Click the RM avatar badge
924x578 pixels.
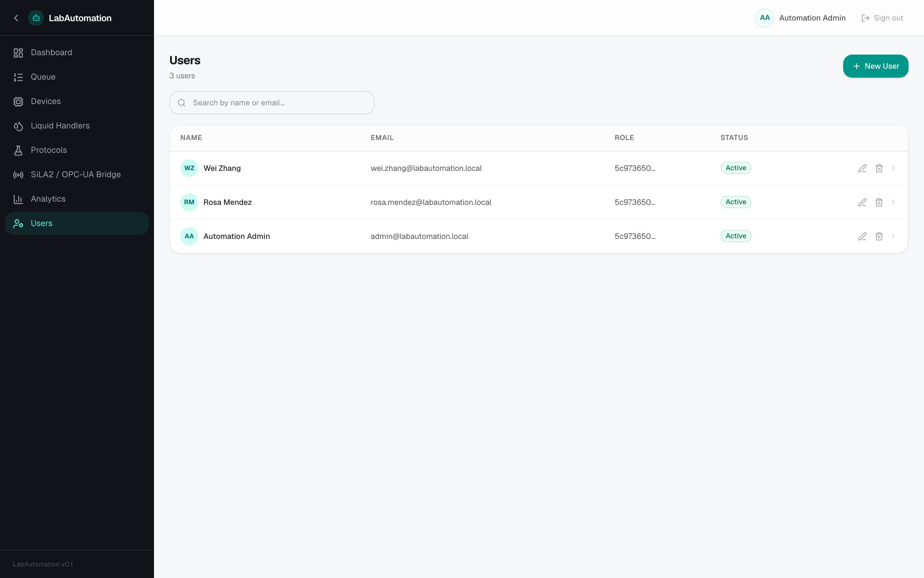pos(189,202)
